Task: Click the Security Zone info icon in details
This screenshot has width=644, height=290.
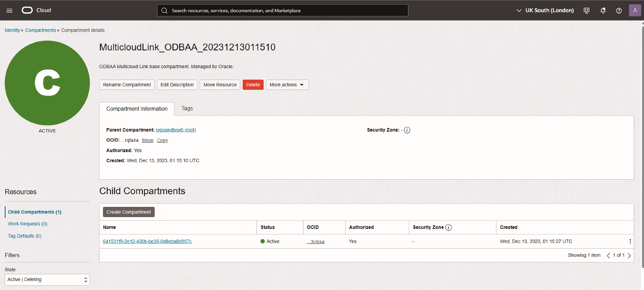Action: pyautogui.click(x=407, y=130)
